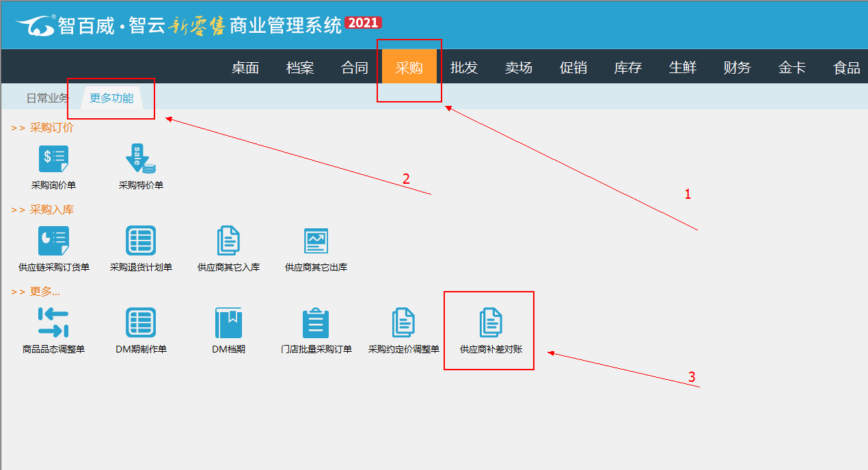Switch to the 日常业务 tab

46,98
